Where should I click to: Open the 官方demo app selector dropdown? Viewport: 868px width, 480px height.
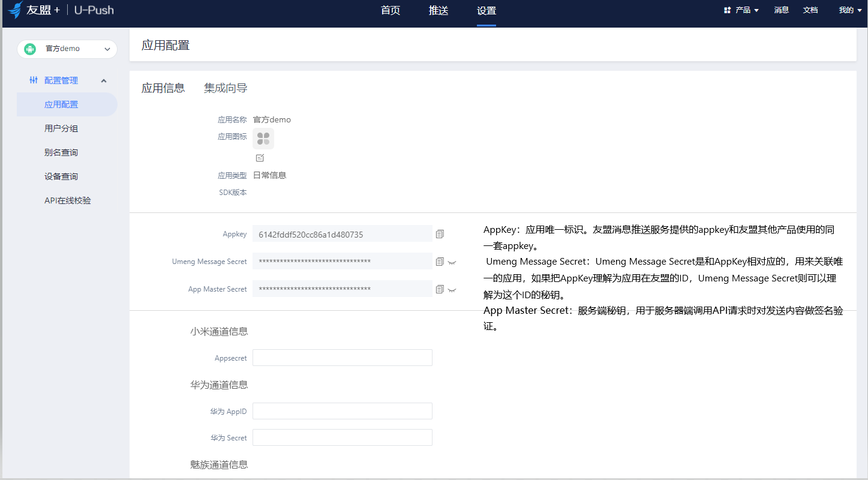(67, 49)
